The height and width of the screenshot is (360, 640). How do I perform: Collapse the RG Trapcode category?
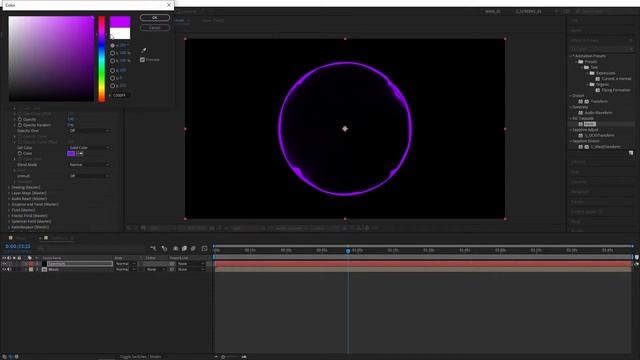571,118
